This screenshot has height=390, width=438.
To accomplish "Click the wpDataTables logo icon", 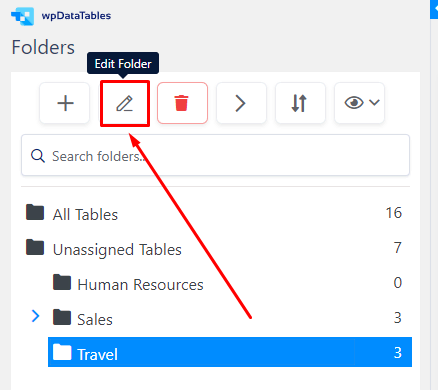I will click(23, 16).
